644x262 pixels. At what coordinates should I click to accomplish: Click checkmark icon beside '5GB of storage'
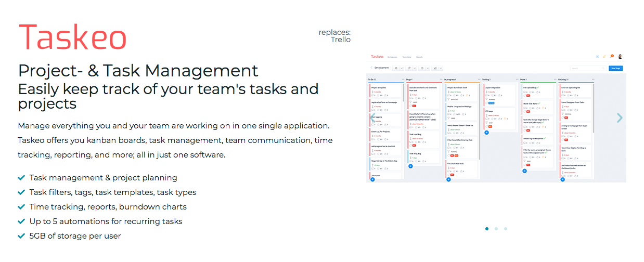[x=21, y=236]
